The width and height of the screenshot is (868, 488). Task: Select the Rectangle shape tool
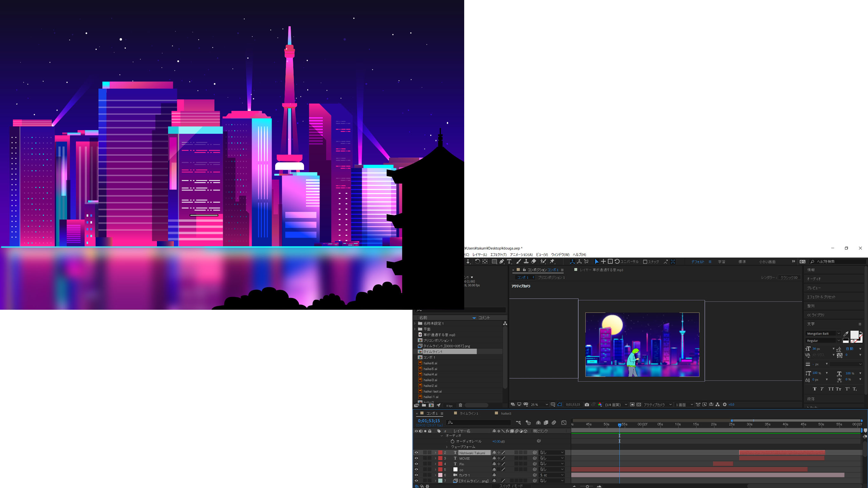(x=494, y=261)
